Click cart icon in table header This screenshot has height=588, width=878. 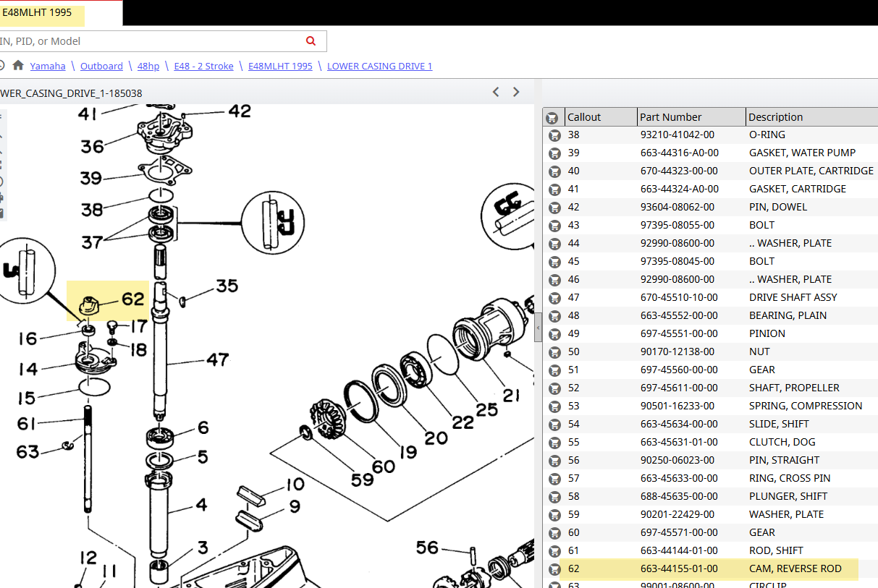[552, 117]
